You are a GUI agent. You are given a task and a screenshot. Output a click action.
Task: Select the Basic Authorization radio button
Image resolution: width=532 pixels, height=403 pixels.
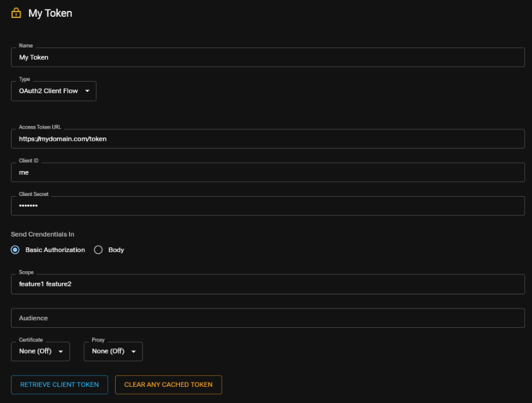click(15, 250)
